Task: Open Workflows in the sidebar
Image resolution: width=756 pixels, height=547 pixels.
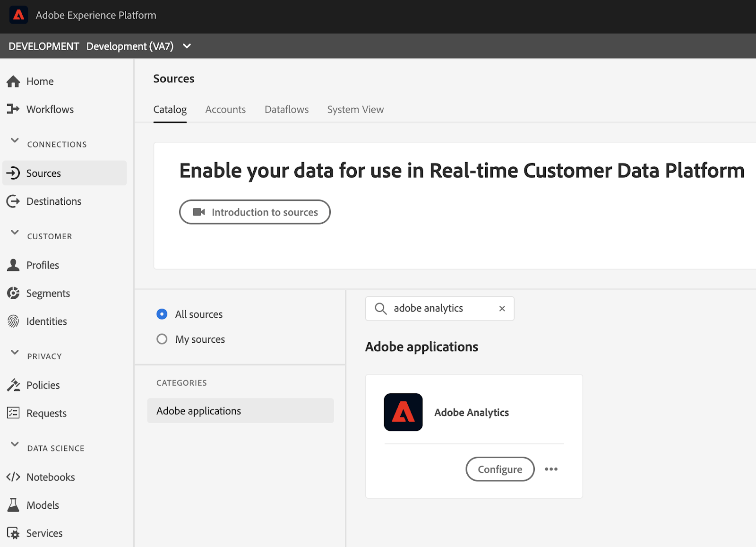Action: tap(65, 109)
